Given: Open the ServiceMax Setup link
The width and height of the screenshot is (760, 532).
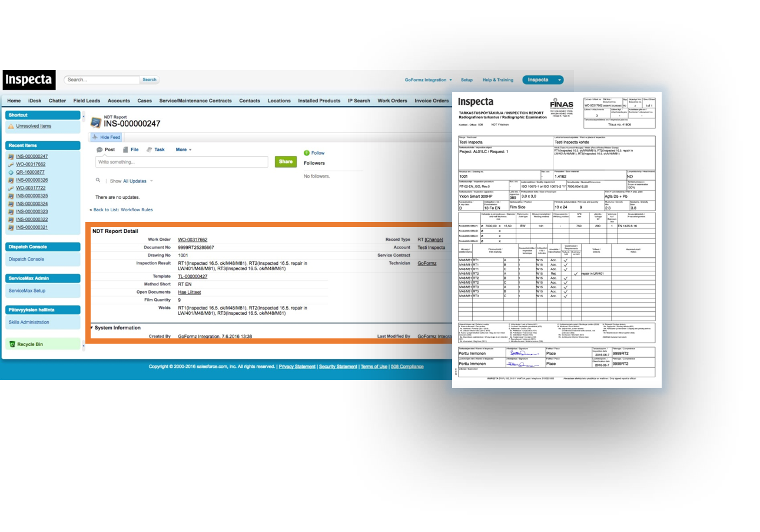Looking at the screenshot, I should [x=26, y=291].
